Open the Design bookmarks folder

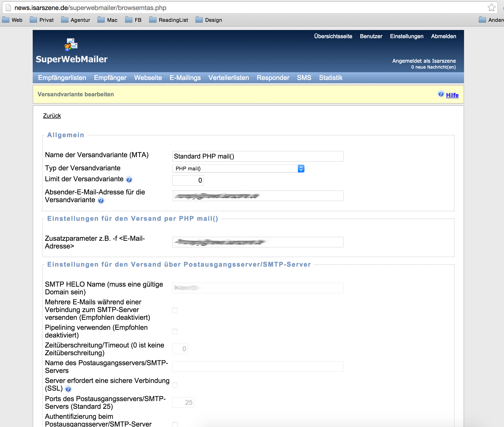pyautogui.click(x=209, y=20)
